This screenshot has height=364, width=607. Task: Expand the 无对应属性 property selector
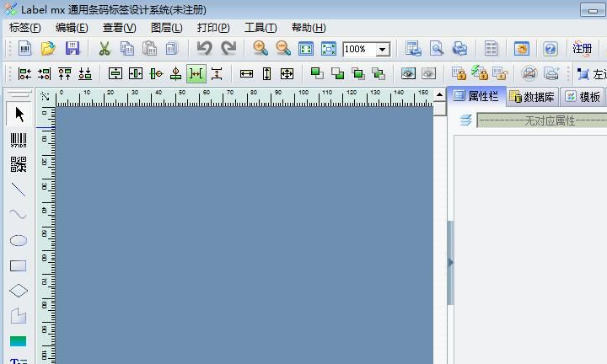click(541, 121)
